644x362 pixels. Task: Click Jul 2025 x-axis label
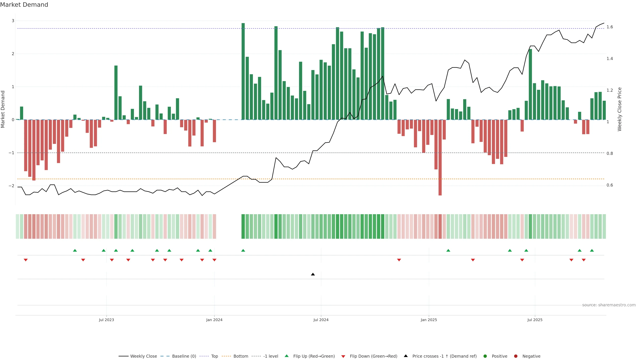[535, 320]
